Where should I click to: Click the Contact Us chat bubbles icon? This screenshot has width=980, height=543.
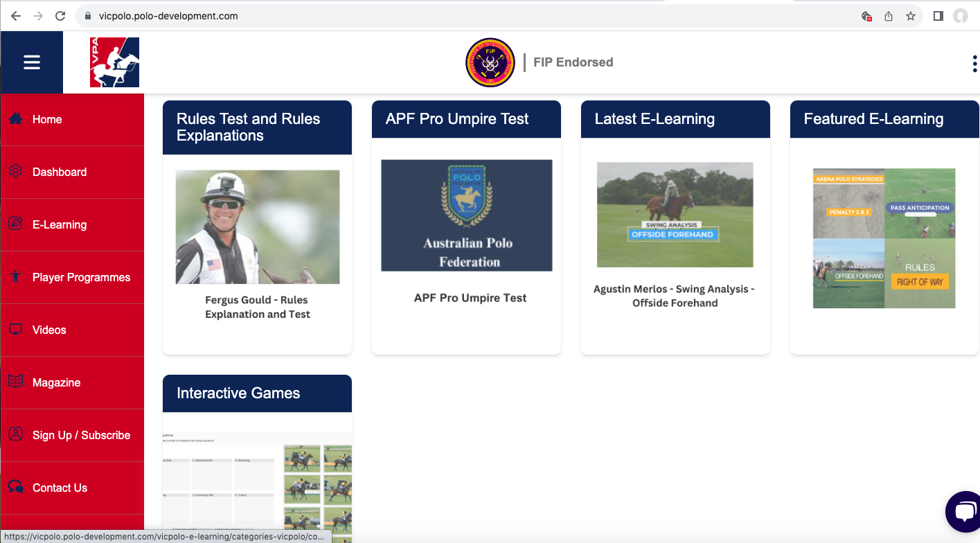click(x=15, y=488)
